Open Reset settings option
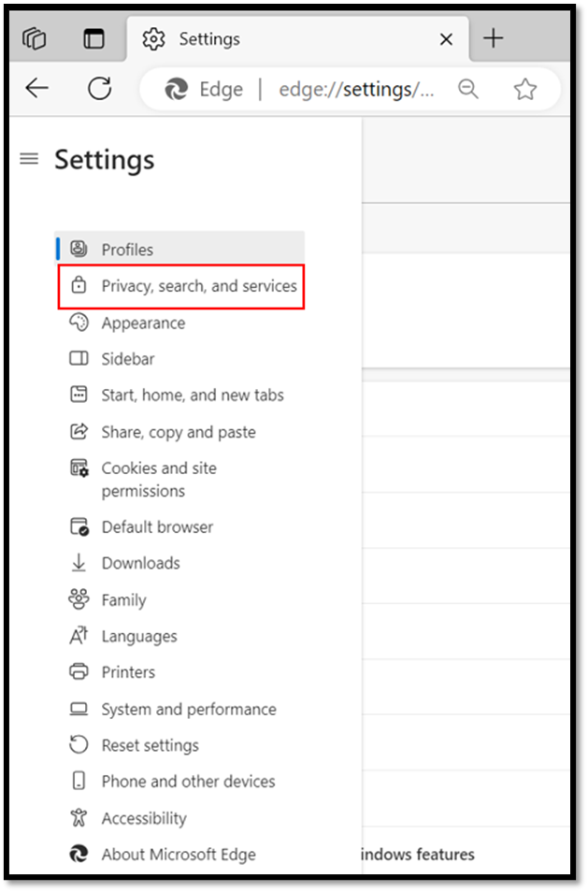The width and height of the screenshot is (588, 892). [150, 745]
